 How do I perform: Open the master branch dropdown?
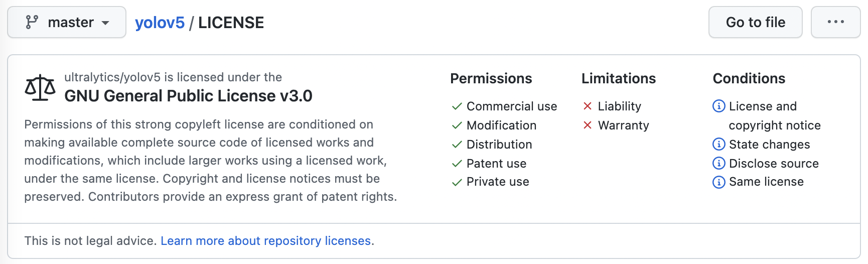67,23
